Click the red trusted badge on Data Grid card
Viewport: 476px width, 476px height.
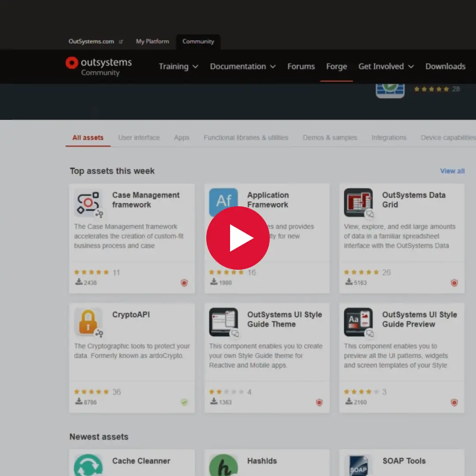[x=454, y=283]
